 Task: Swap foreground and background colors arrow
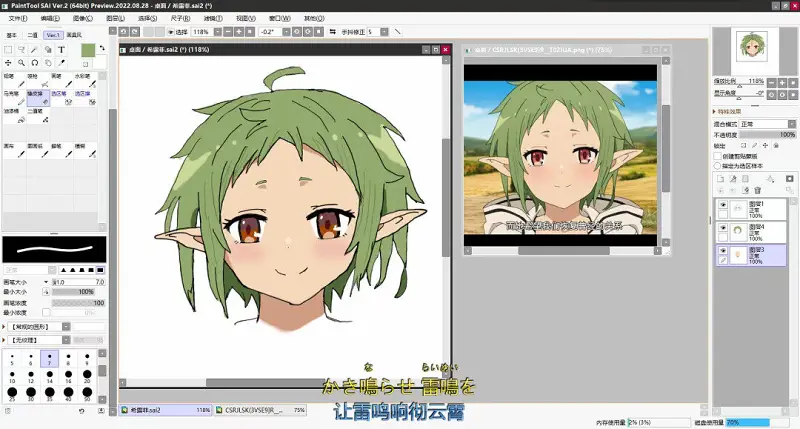[102, 48]
